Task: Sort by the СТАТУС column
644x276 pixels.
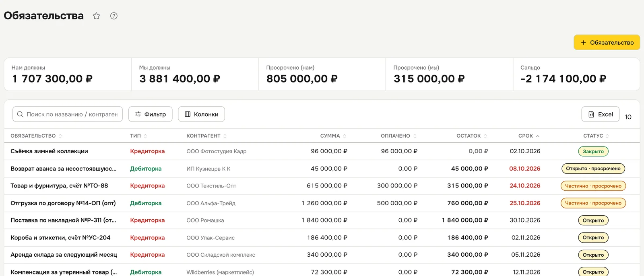Action: click(x=596, y=136)
